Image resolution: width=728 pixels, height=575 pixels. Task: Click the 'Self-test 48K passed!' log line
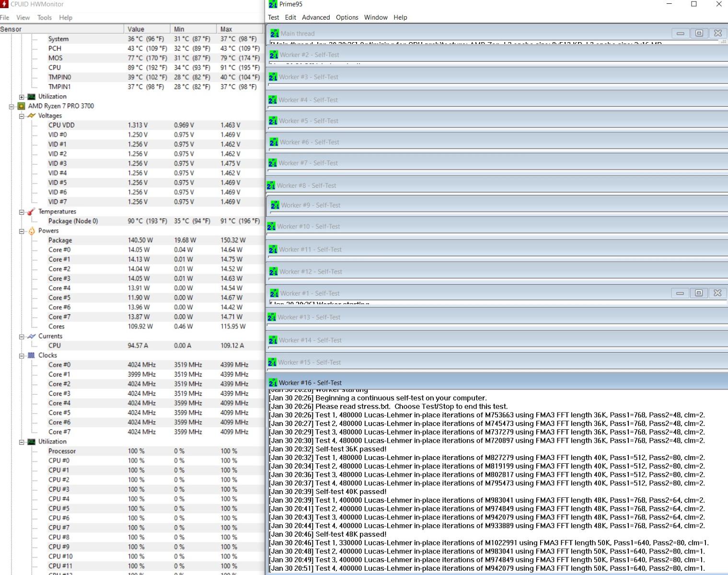(327, 534)
